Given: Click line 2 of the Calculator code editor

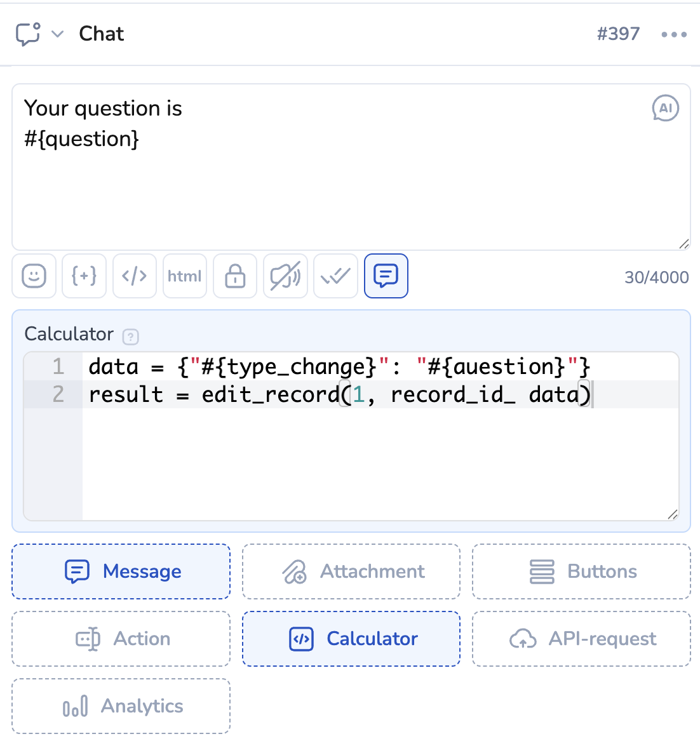Looking at the screenshot, I should click(x=381, y=394).
